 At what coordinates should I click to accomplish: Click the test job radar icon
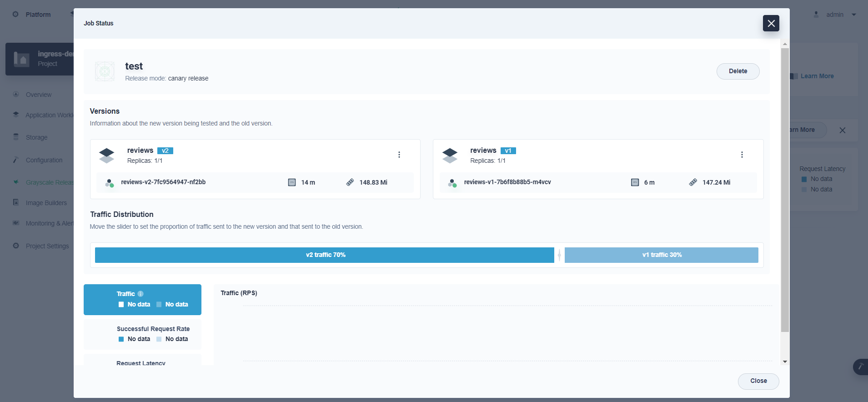coord(105,72)
